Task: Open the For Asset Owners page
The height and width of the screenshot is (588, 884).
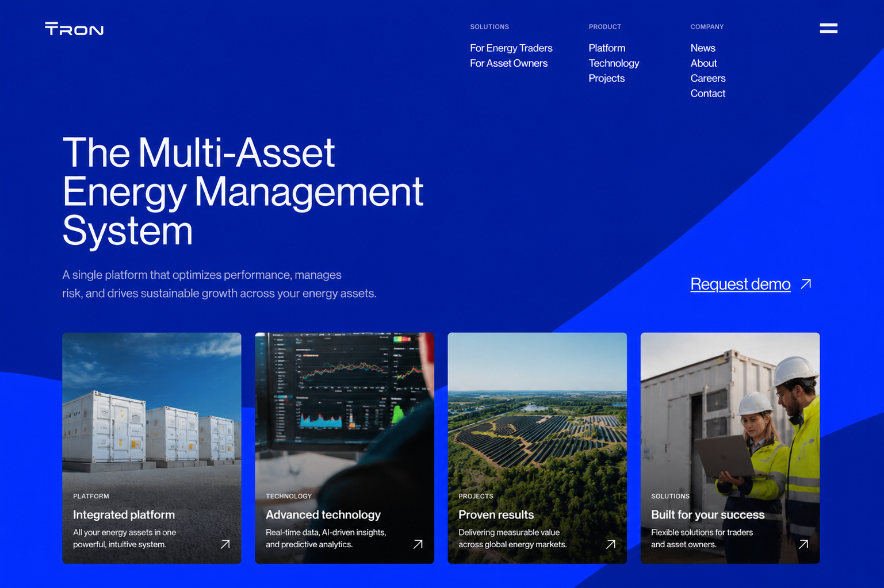Action: click(x=508, y=63)
